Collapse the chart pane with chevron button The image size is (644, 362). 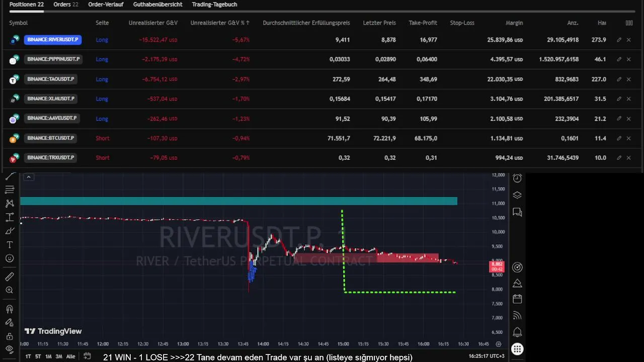point(29,177)
